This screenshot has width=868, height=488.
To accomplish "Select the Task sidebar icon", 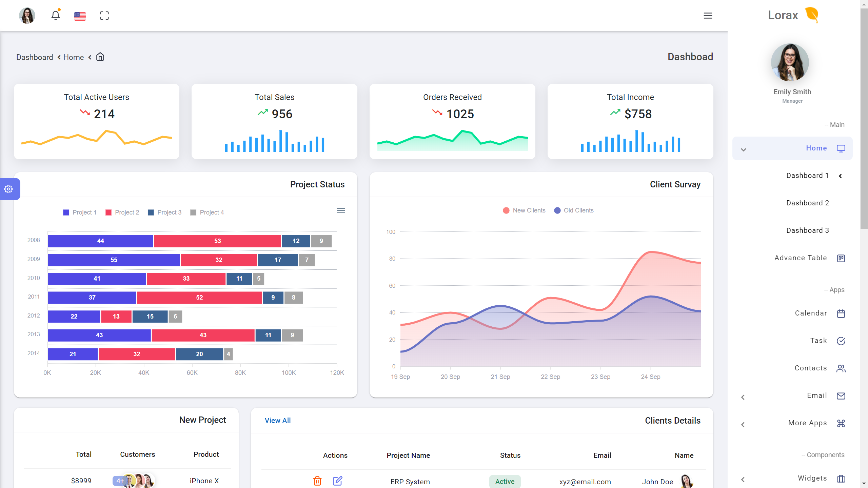I will point(842,341).
